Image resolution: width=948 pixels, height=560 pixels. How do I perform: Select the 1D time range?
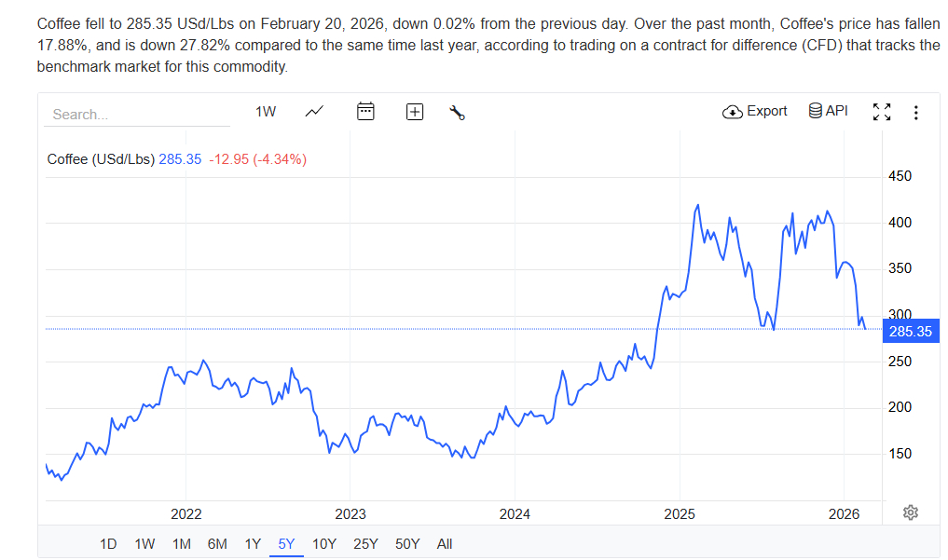[108, 544]
